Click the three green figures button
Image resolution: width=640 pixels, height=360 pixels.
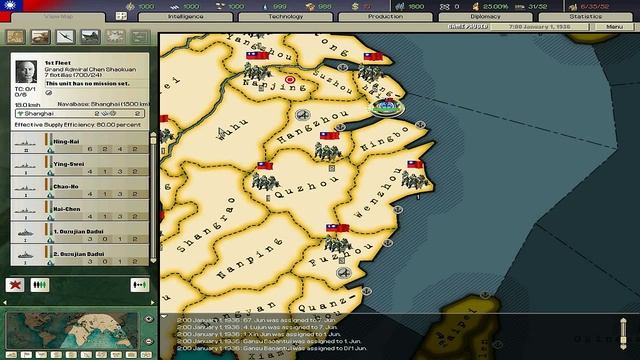(x=40, y=285)
